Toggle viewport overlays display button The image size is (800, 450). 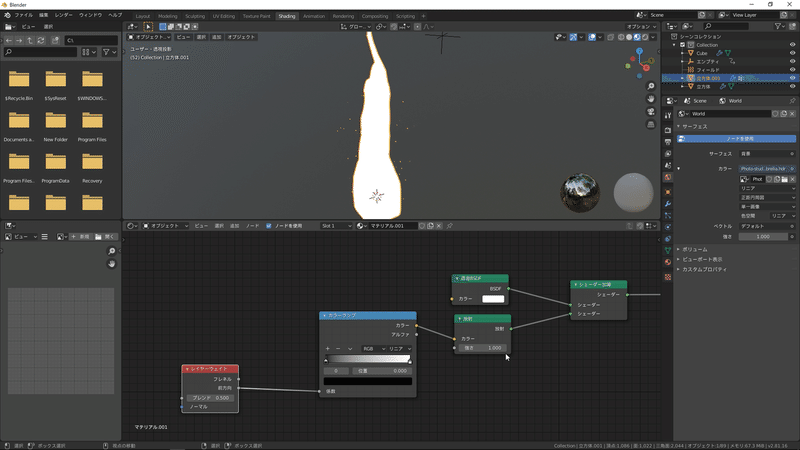591,37
